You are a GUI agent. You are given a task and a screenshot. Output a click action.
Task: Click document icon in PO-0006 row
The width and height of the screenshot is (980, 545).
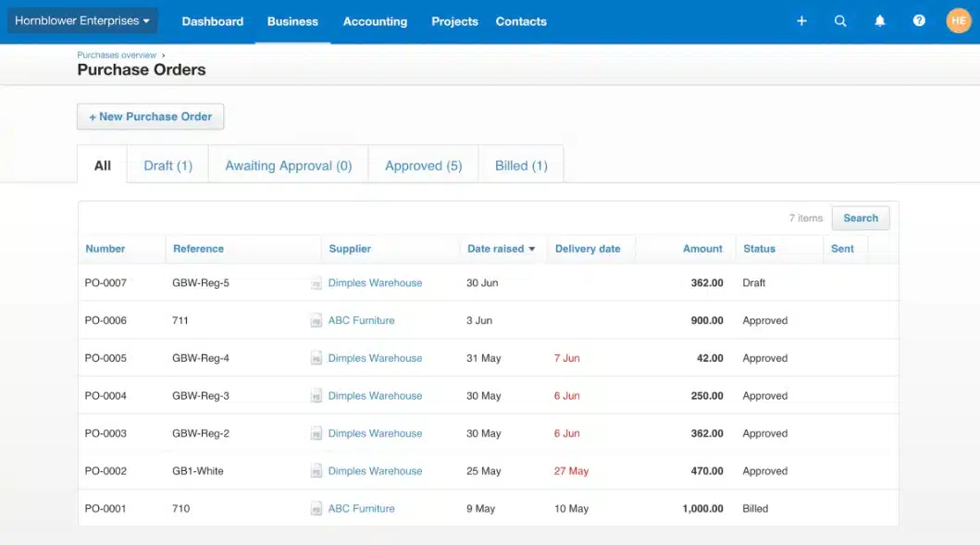click(x=316, y=321)
